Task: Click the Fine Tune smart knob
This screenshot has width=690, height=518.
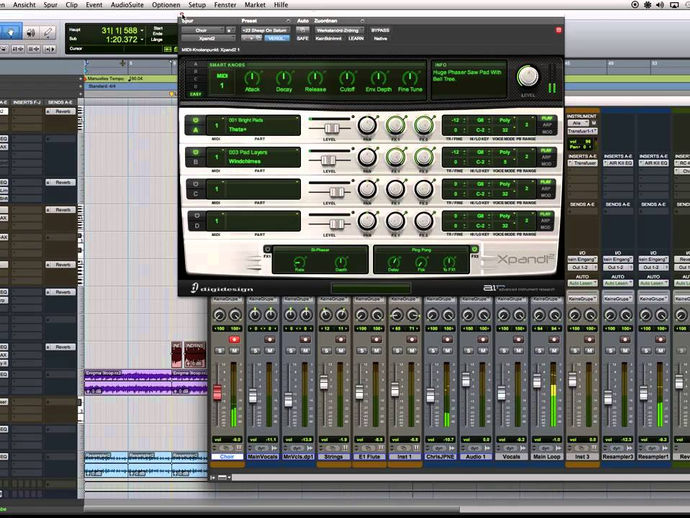Action: tap(410, 79)
